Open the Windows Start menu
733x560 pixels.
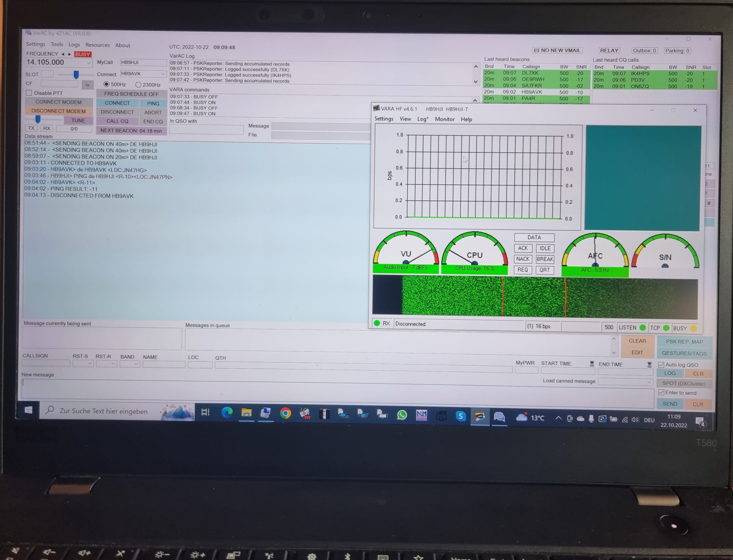pos(29,410)
